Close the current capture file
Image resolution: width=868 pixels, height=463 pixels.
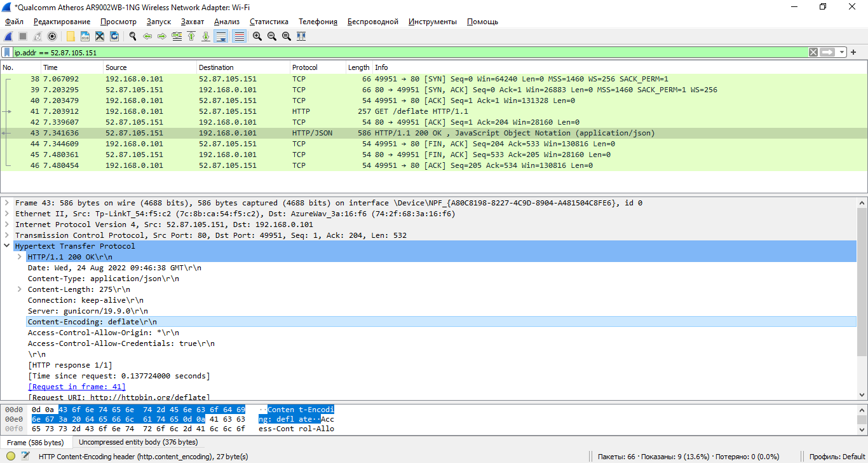pos(100,36)
